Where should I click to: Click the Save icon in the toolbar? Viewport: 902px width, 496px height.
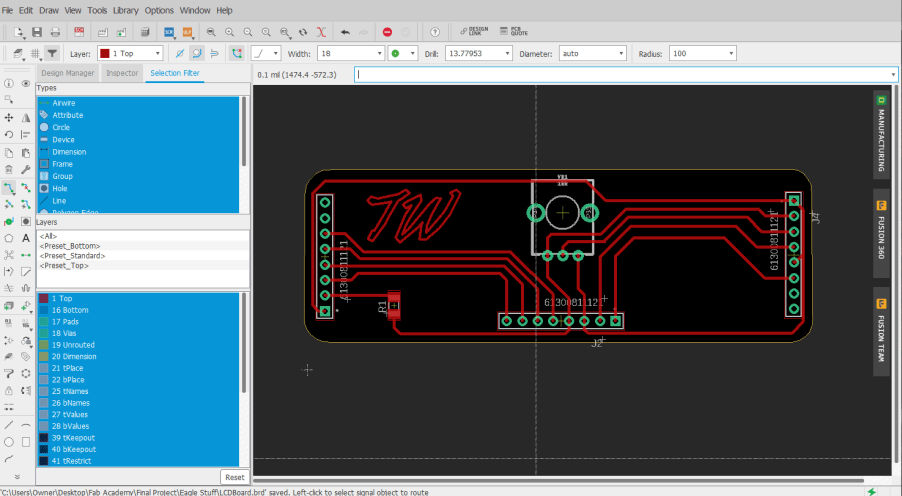[x=37, y=32]
